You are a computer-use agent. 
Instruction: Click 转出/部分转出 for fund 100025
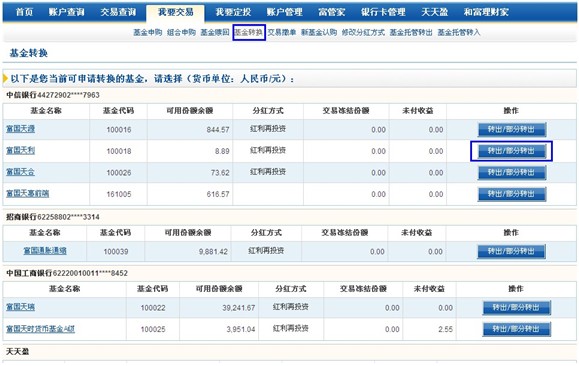click(x=516, y=329)
